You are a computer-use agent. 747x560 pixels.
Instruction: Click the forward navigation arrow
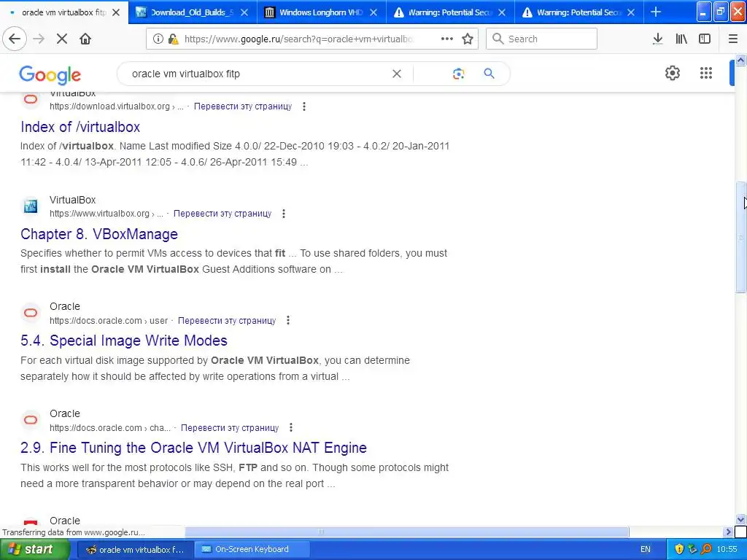39,39
